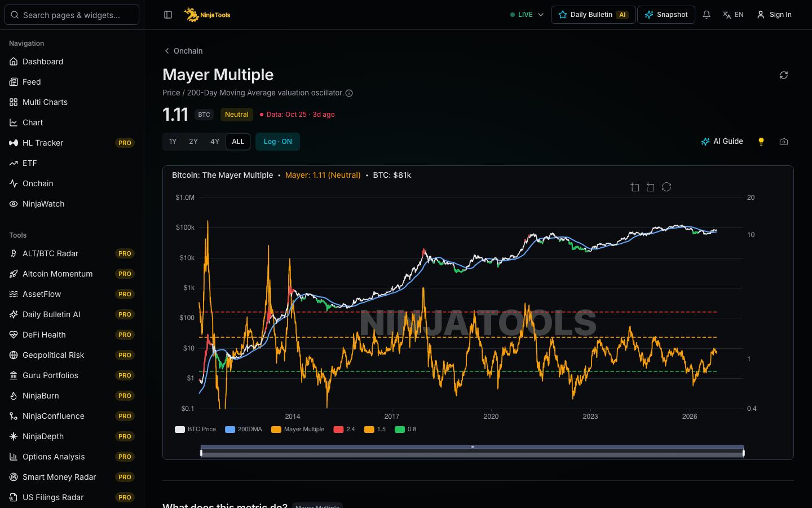This screenshot has width=812, height=508.
Task: Open Dashboard from the sidebar
Action: point(72,62)
